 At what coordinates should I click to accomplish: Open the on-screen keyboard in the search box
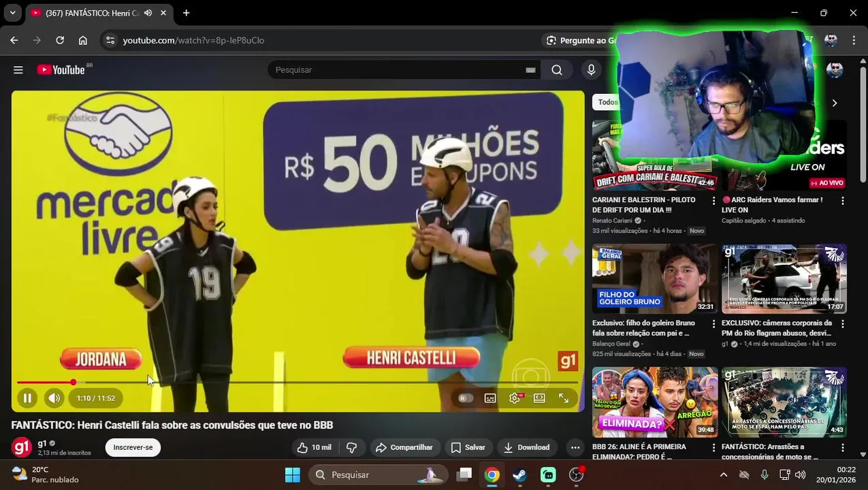[530, 70]
